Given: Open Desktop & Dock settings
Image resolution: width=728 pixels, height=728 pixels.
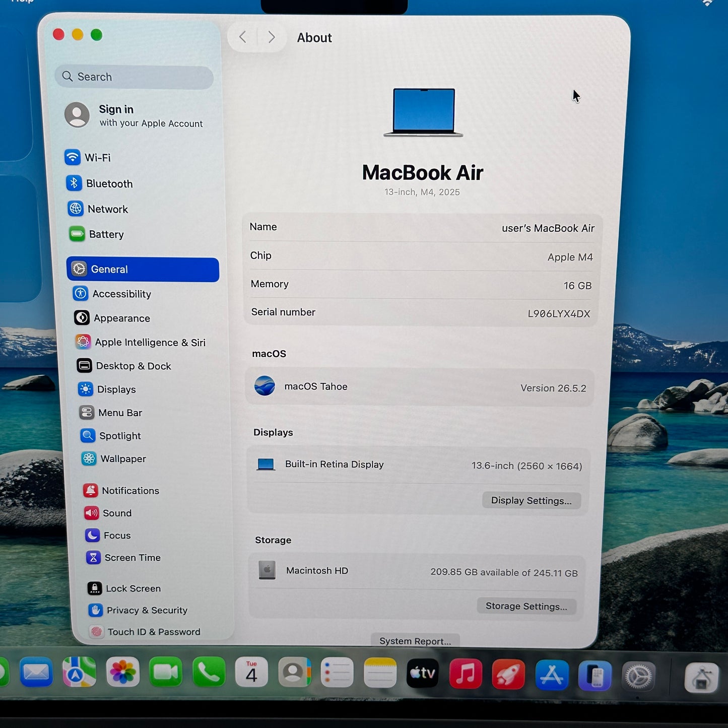Looking at the screenshot, I should pyautogui.click(x=124, y=366).
